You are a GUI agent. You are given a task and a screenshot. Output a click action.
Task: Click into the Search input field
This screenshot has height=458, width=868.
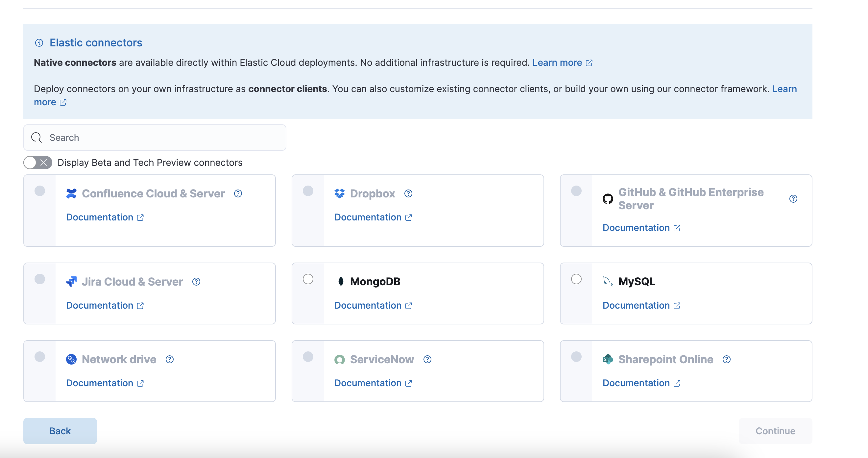155,138
